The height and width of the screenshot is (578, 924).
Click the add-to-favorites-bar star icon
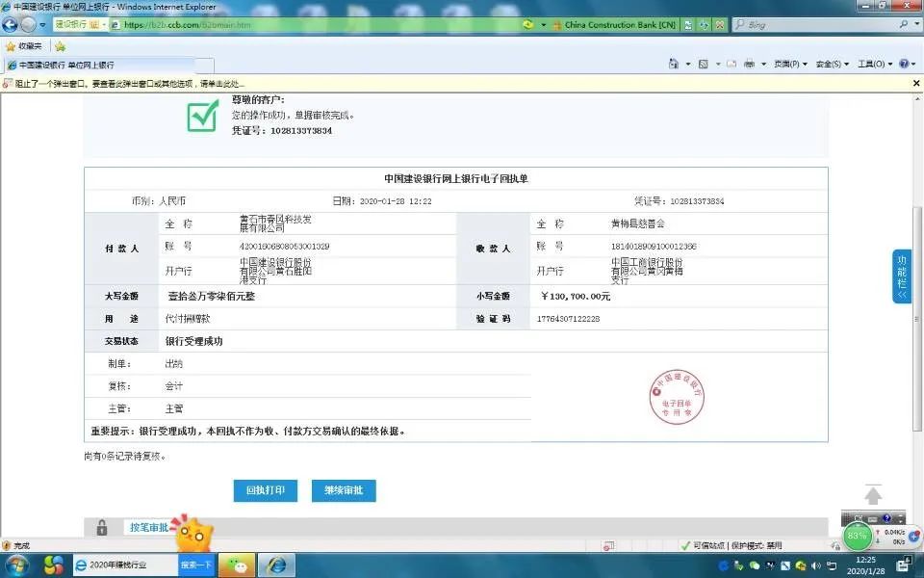pyautogui.click(x=60, y=46)
